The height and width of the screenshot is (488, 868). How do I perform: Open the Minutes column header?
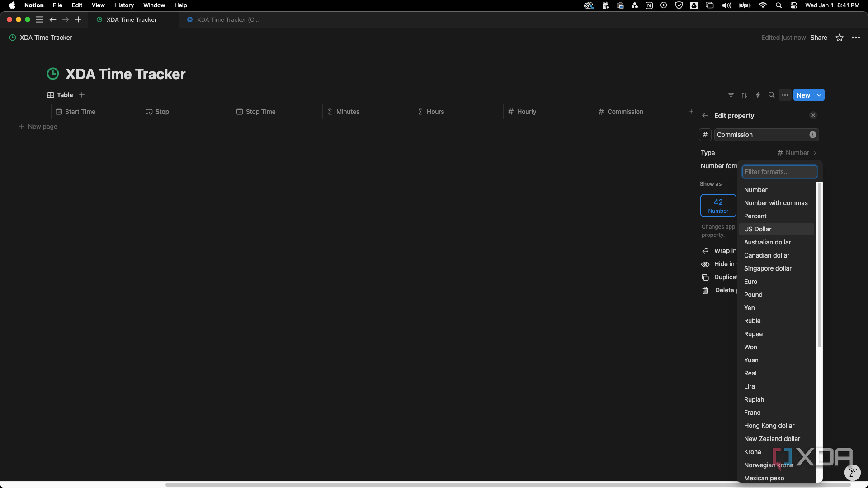[368, 112]
